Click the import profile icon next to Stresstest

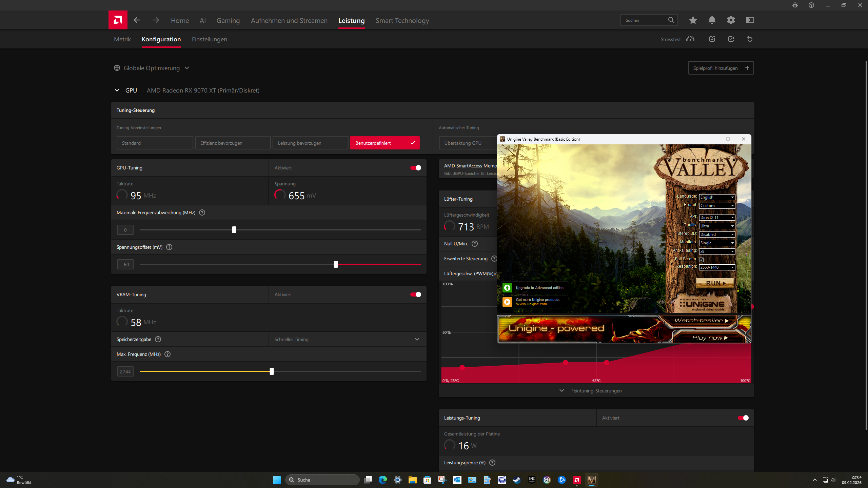(x=712, y=39)
